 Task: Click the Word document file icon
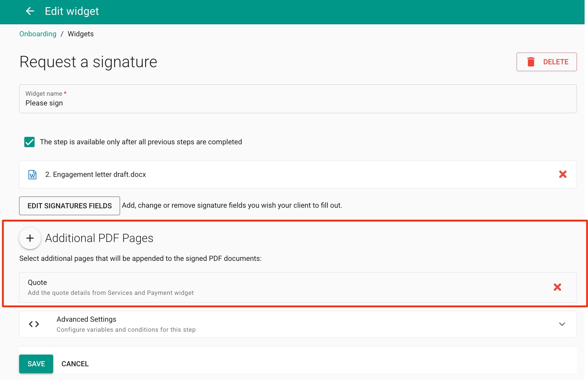pos(32,175)
